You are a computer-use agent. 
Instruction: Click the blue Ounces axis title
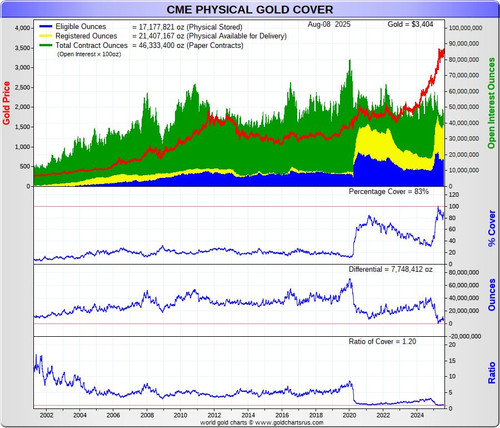tap(492, 295)
